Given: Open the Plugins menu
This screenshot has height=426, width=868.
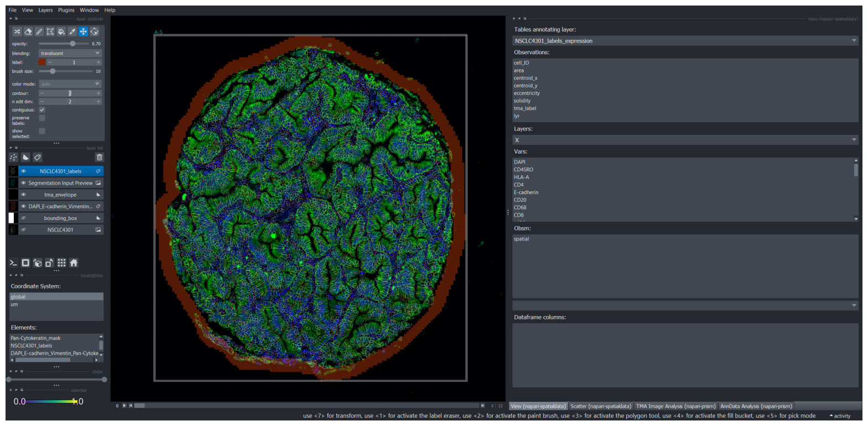Looking at the screenshot, I should tap(66, 10).
